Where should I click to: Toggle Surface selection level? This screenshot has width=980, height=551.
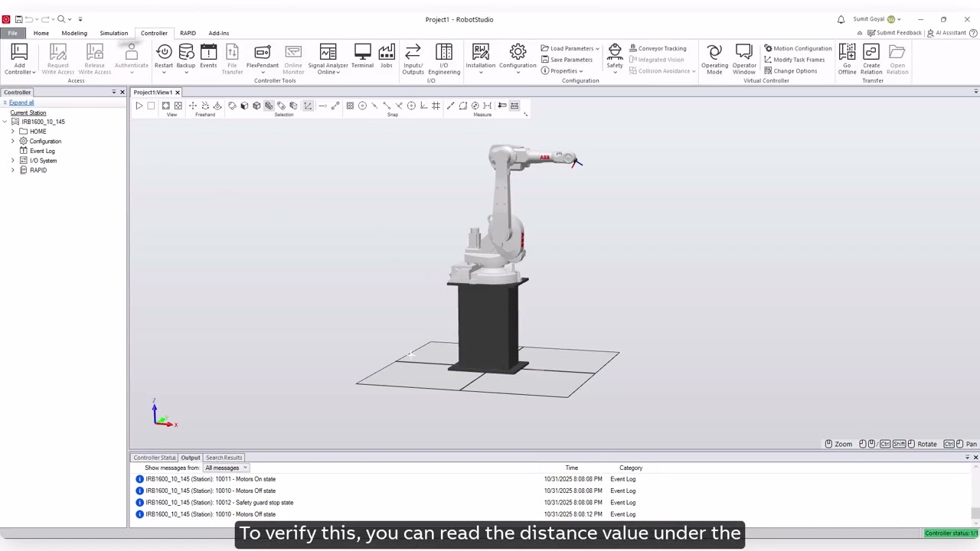244,106
